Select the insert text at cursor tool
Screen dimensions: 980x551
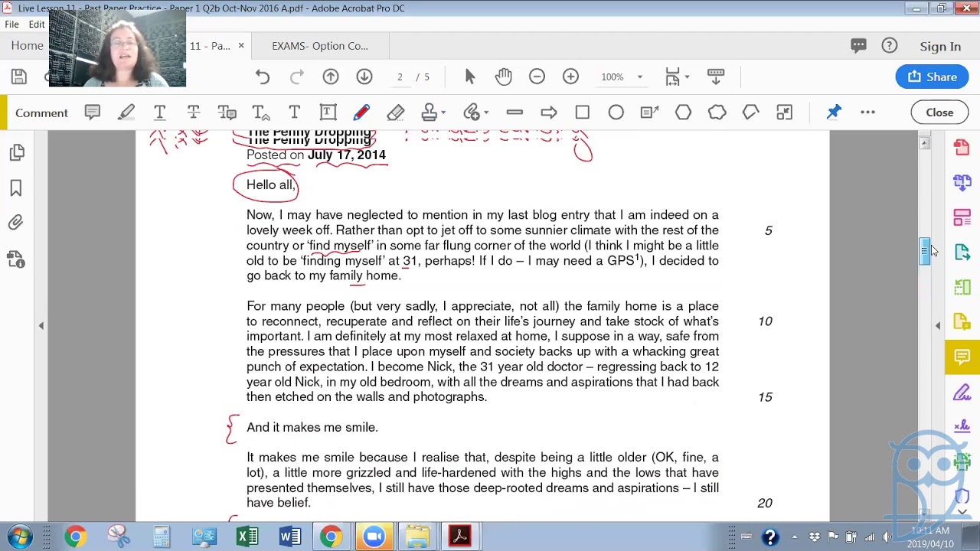(x=261, y=112)
